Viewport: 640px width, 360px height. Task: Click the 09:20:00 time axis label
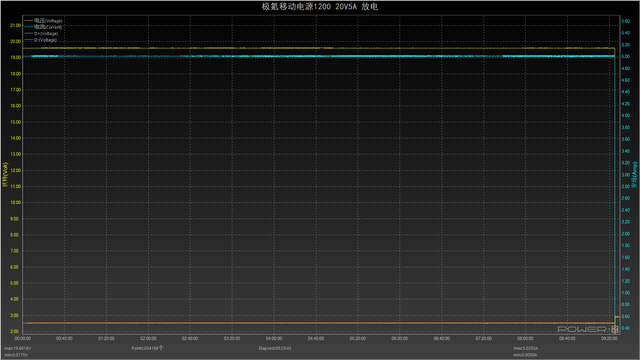609,338
